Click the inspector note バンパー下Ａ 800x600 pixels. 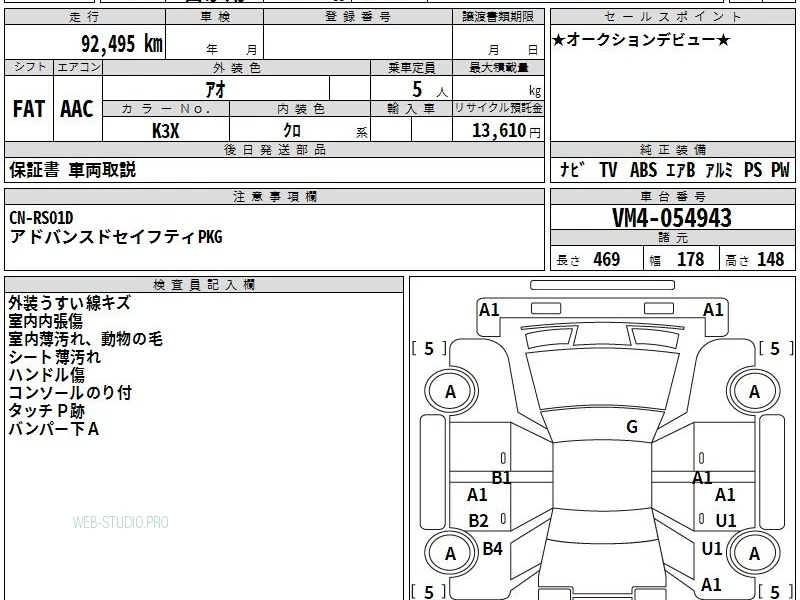click(x=53, y=428)
